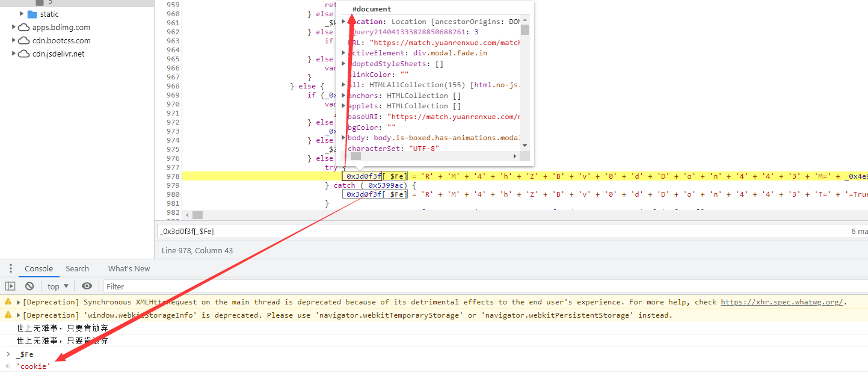Image resolution: width=868 pixels, height=373 pixels.
Task: Switch to the What's New tab
Action: pyautogui.click(x=129, y=269)
